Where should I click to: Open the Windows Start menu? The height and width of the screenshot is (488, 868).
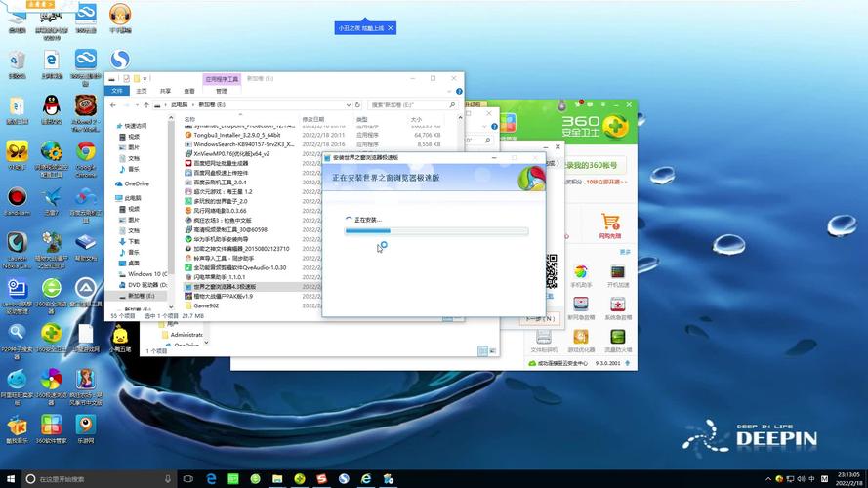(10, 479)
